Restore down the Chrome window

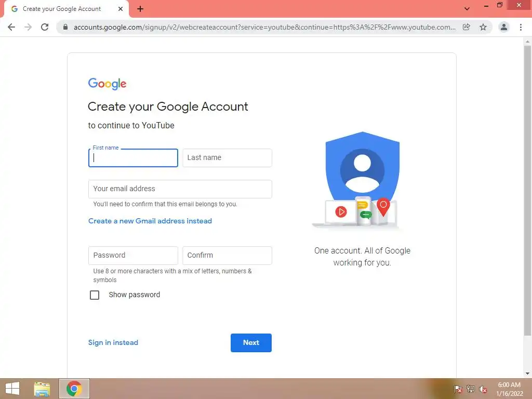499,5
